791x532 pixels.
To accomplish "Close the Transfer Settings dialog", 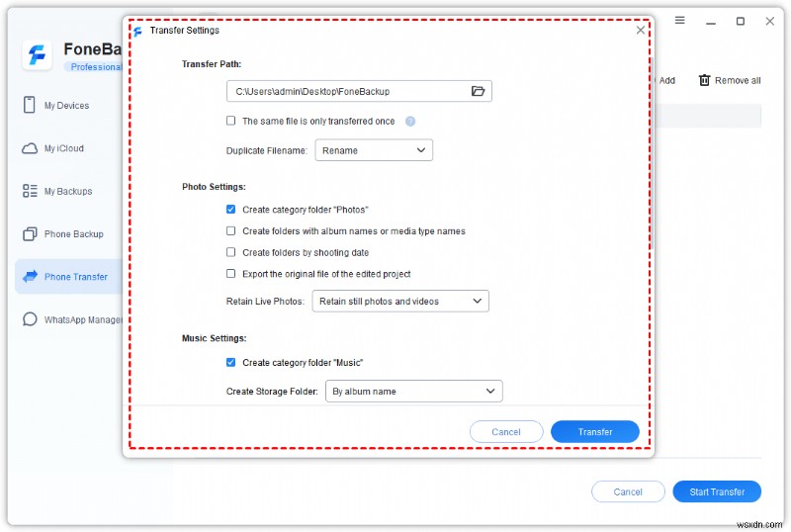I will (x=640, y=30).
